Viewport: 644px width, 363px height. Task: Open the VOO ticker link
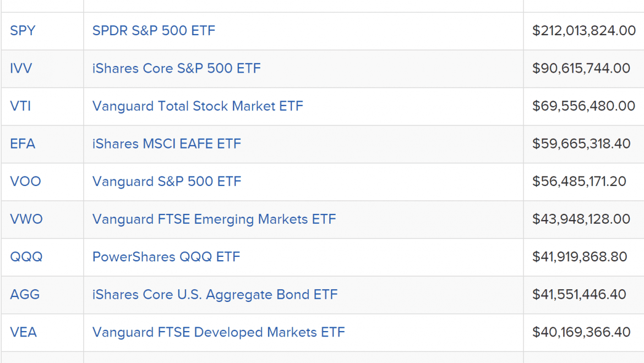(x=25, y=182)
